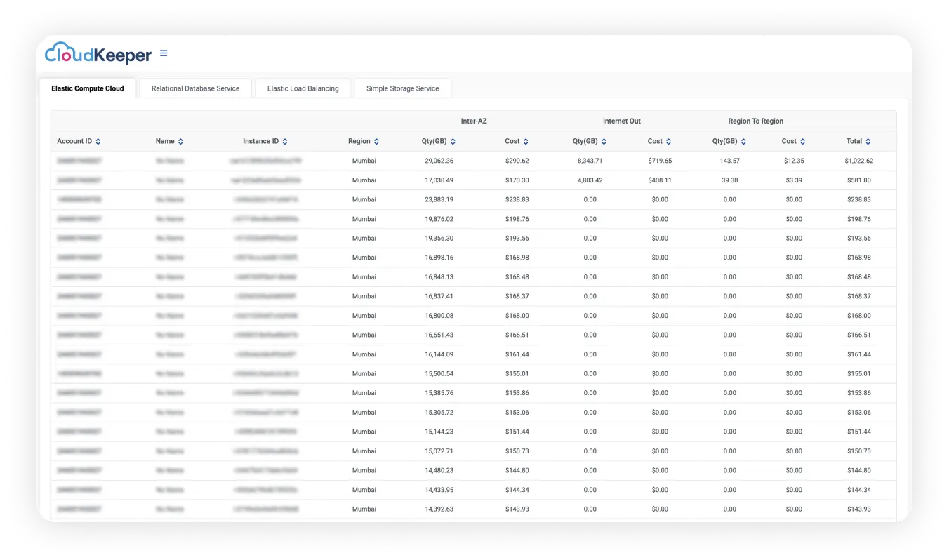Select Inter-AZ quantity 19,356.30
949x560 pixels.
439,238
